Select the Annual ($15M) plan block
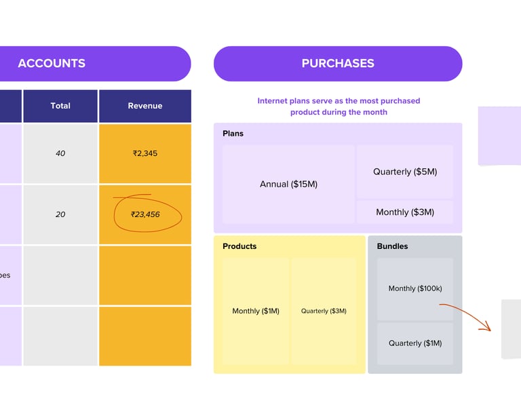Screen dimensions: 521x420 (288, 184)
